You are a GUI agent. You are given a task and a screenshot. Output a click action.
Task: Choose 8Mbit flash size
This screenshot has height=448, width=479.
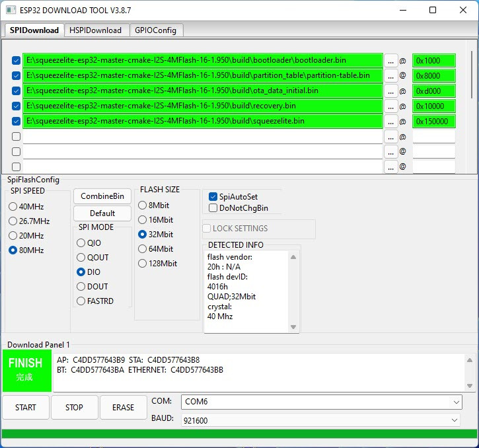click(154, 205)
